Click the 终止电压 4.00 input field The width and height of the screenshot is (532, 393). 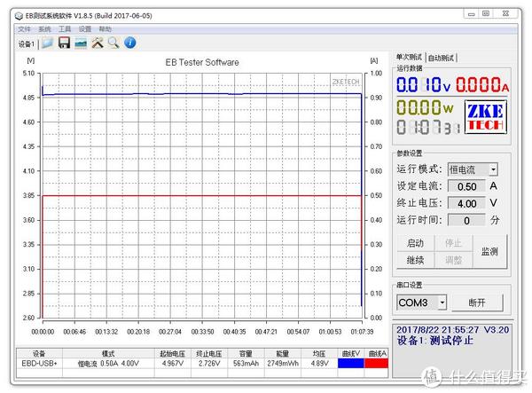point(467,203)
